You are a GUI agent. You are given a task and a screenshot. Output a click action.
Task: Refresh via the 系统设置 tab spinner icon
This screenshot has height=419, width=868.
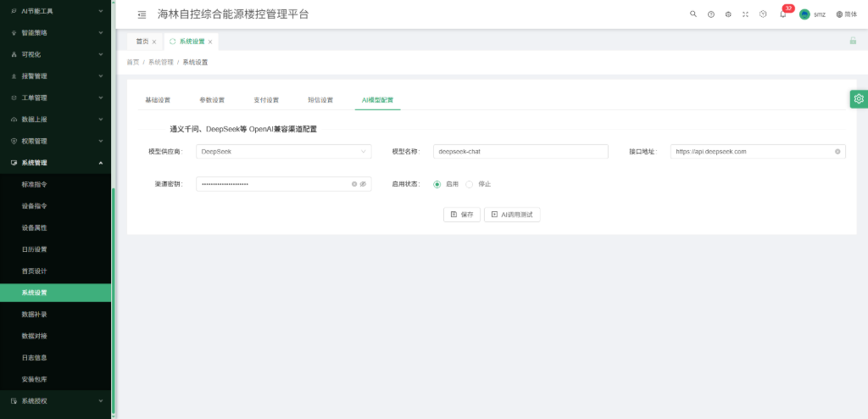[173, 42]
